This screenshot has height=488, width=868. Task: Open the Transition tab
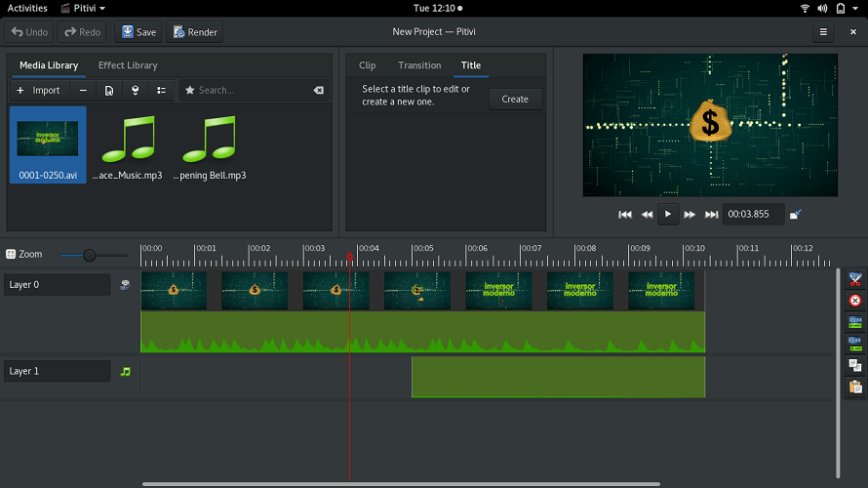point(419,65)
